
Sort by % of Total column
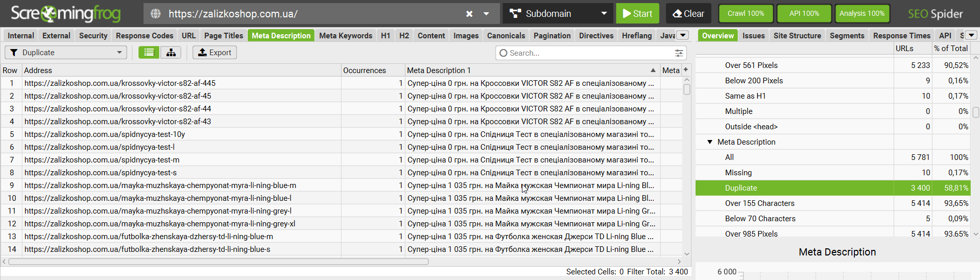pos(951,49)
